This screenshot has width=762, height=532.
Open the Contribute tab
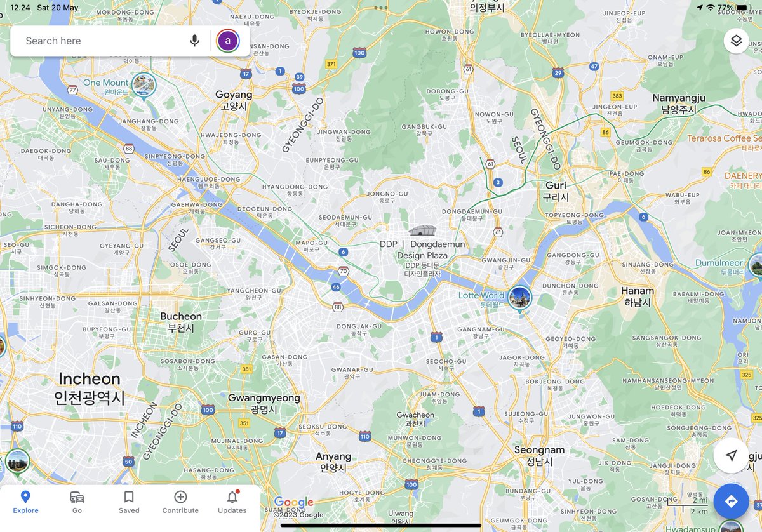[180, 502]
